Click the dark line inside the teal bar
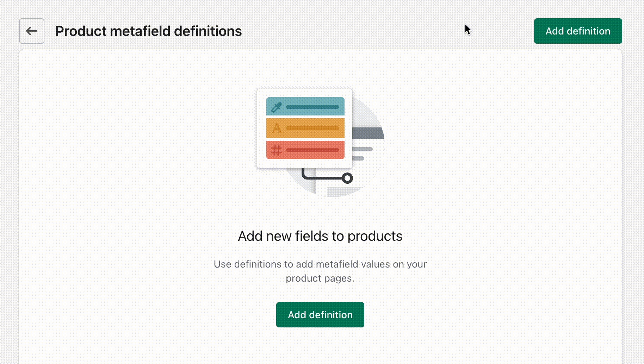This screenshot has height=364, width=644. (x=312, y=107)
